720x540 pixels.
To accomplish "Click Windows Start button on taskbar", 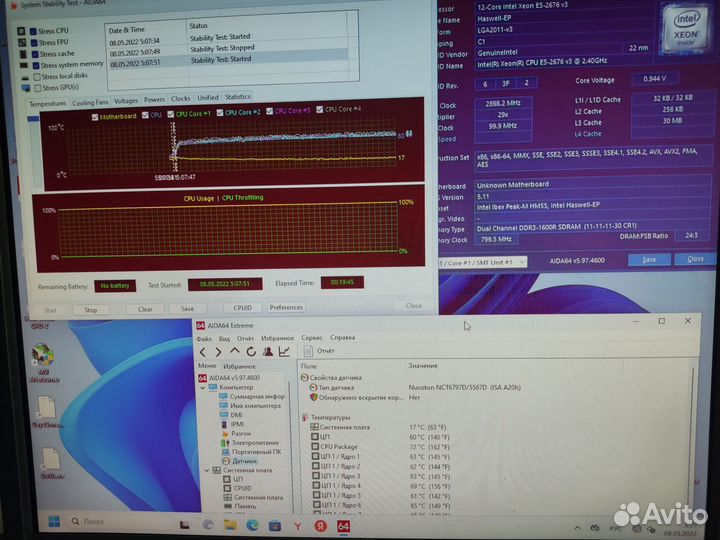I will click(54, 522).
